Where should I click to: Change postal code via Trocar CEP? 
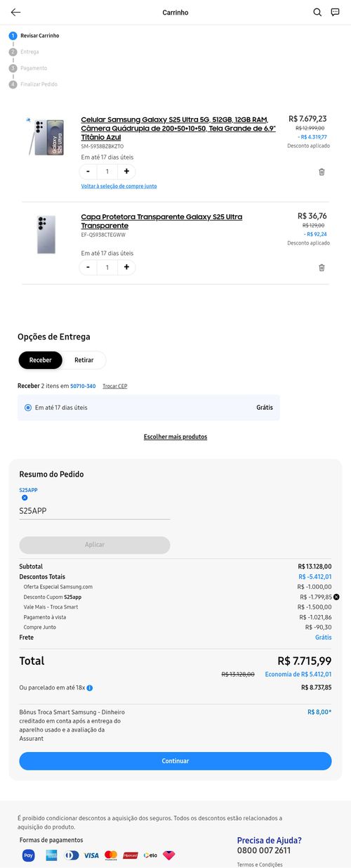115,386
